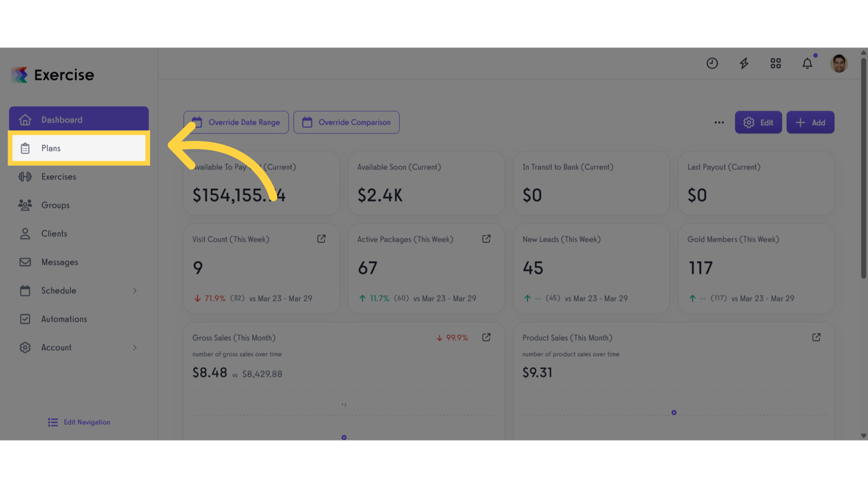Open Product Sales external link icon
Image resolution: width=868 pixels, height=488 pixels.
[817, 337]
